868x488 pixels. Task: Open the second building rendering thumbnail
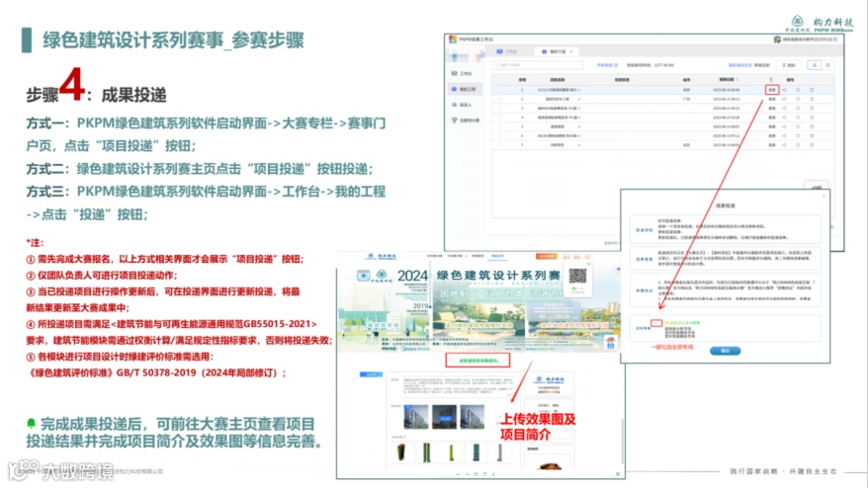[x=444, y=417]
